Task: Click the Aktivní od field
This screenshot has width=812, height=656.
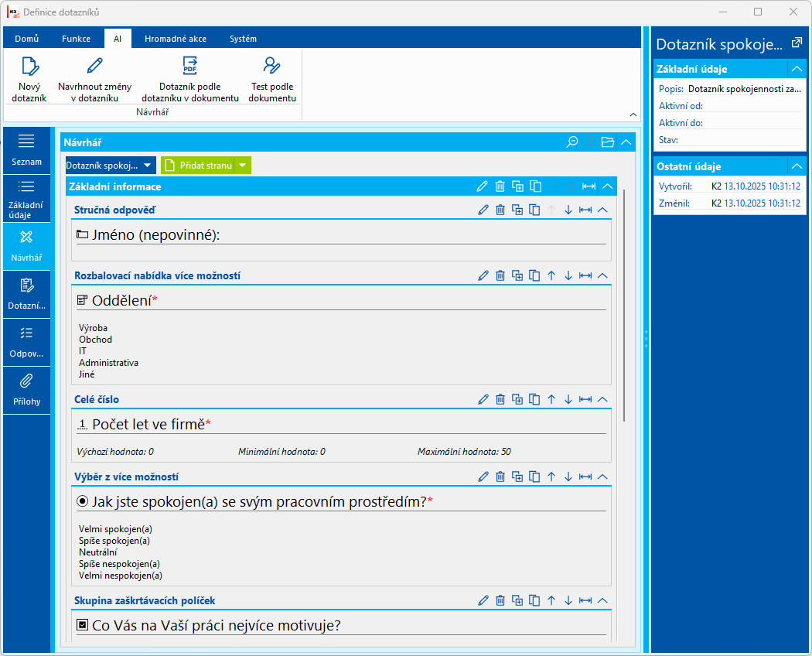Action: [x=730, y=106]
